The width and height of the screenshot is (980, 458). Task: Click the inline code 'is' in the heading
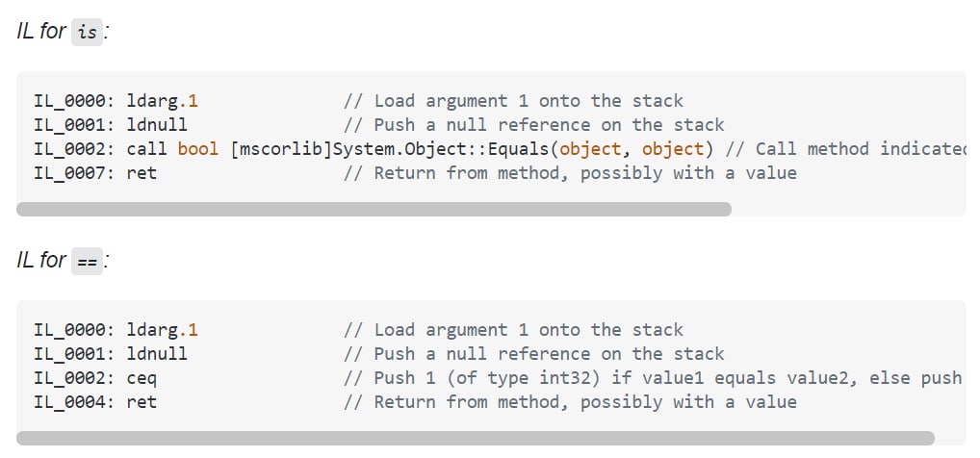(x=87, y=32)
